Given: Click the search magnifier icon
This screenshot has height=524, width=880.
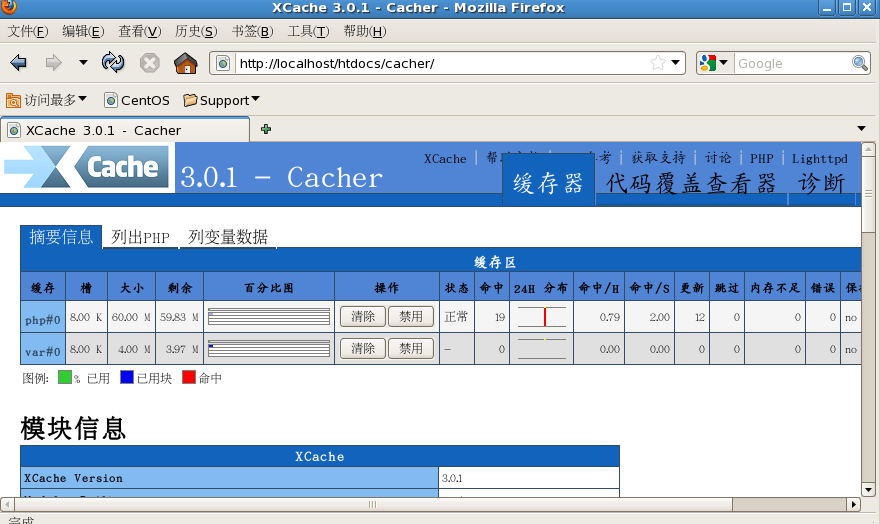Looking at the screenshot, I should point(860,63).
